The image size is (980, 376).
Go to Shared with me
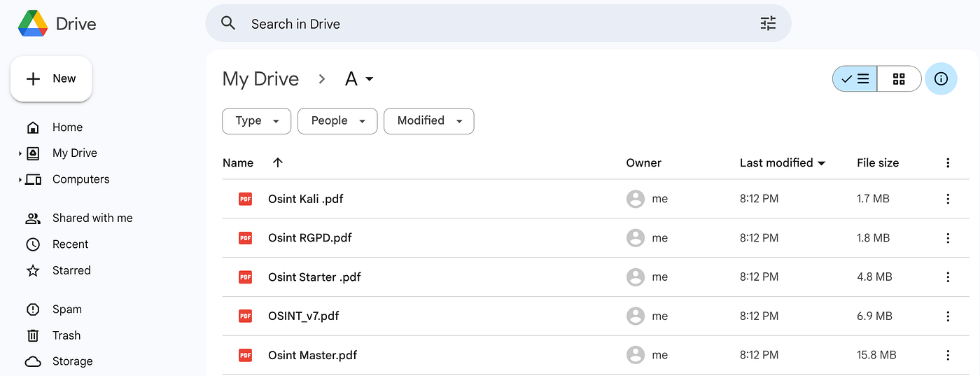(92, 218)
